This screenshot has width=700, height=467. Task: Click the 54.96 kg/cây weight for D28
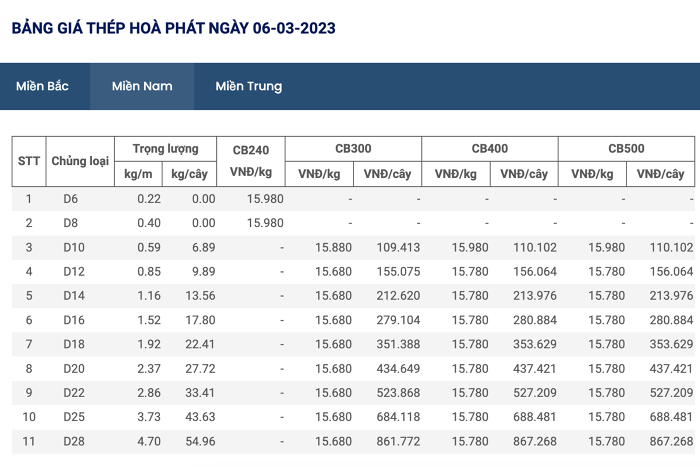click(200, 442)
